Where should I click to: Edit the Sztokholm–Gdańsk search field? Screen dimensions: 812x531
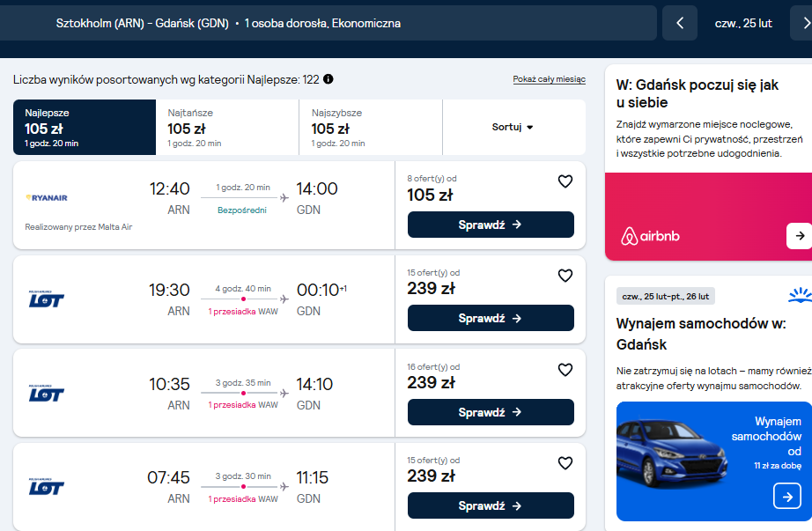pos(328,23)
